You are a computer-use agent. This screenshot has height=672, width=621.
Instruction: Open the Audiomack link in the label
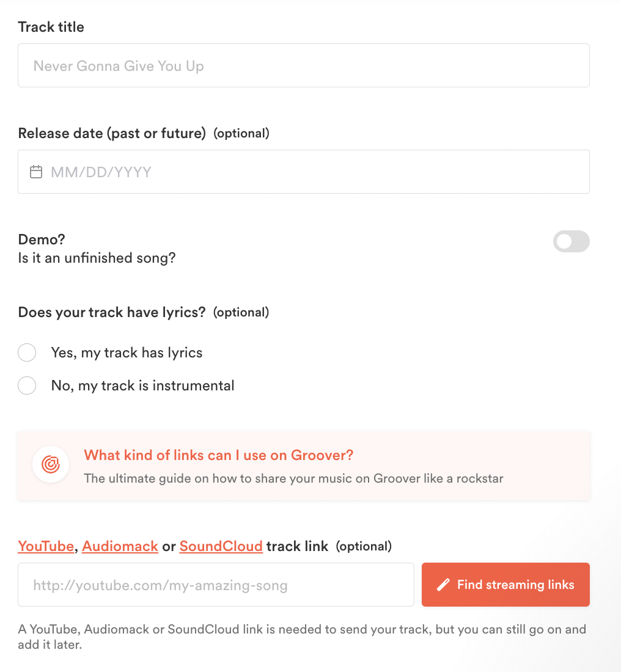120,546
